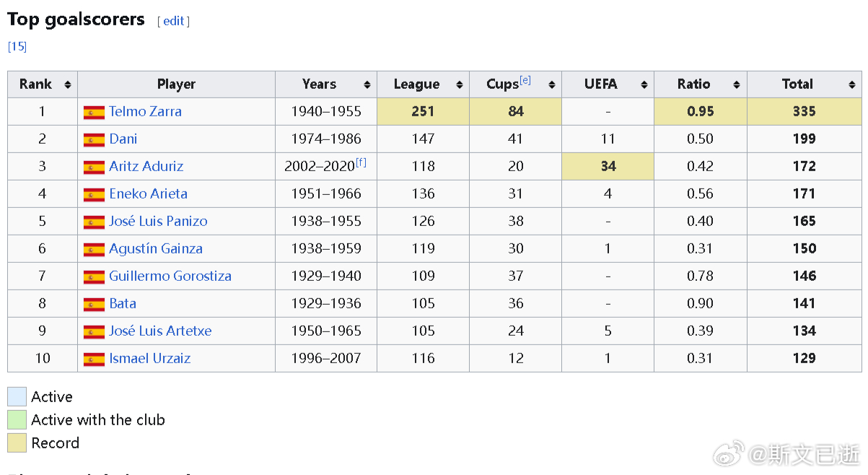Screen dimensions: 868x475
Task: Open the edit link for Top goalscorers
Action: pos(174,21)
